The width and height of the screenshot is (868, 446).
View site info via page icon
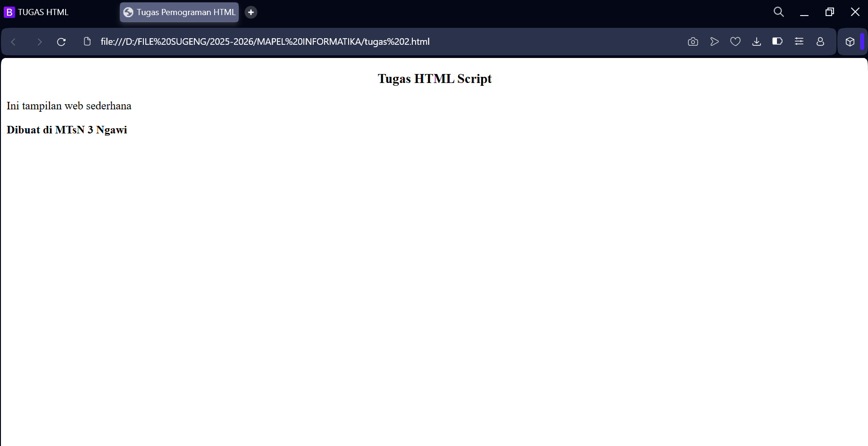(87, 41)
